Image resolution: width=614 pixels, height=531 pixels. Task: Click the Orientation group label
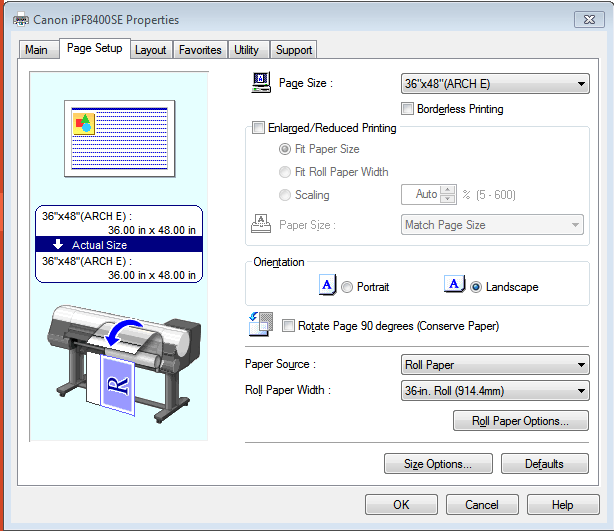coord(279,262)
